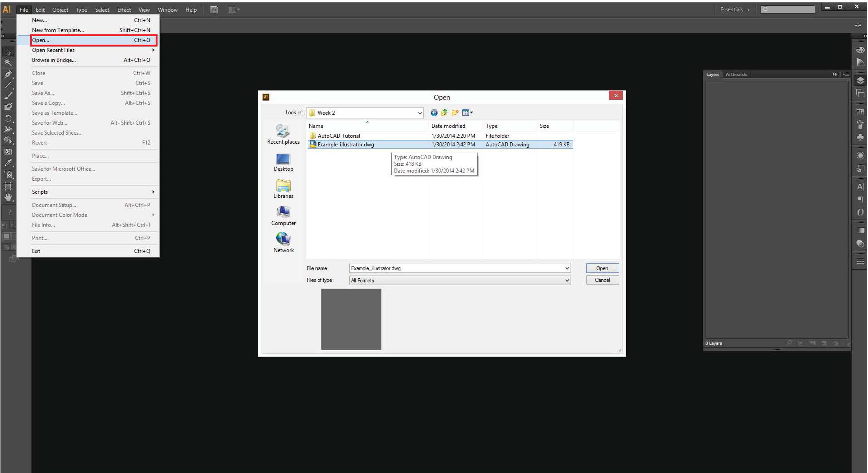
Task: Expand the Files of type dropdown
Action: click(567, 281)
